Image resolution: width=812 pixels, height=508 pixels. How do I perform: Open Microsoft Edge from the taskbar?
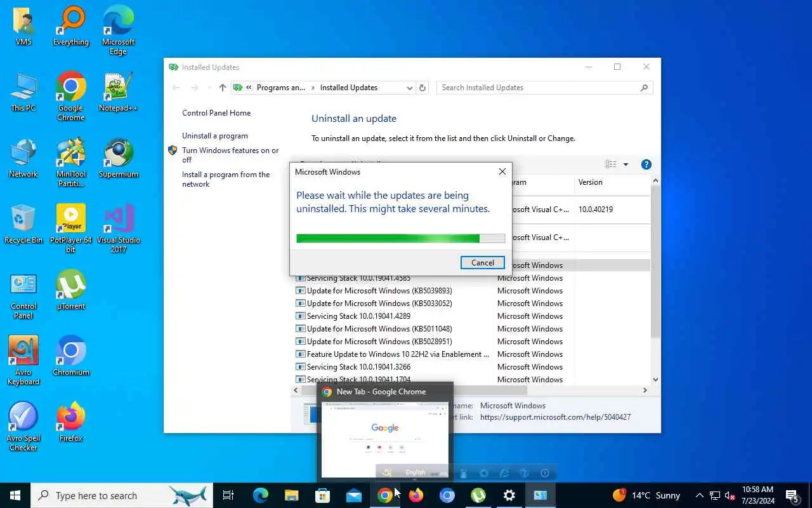coord(261,495)
